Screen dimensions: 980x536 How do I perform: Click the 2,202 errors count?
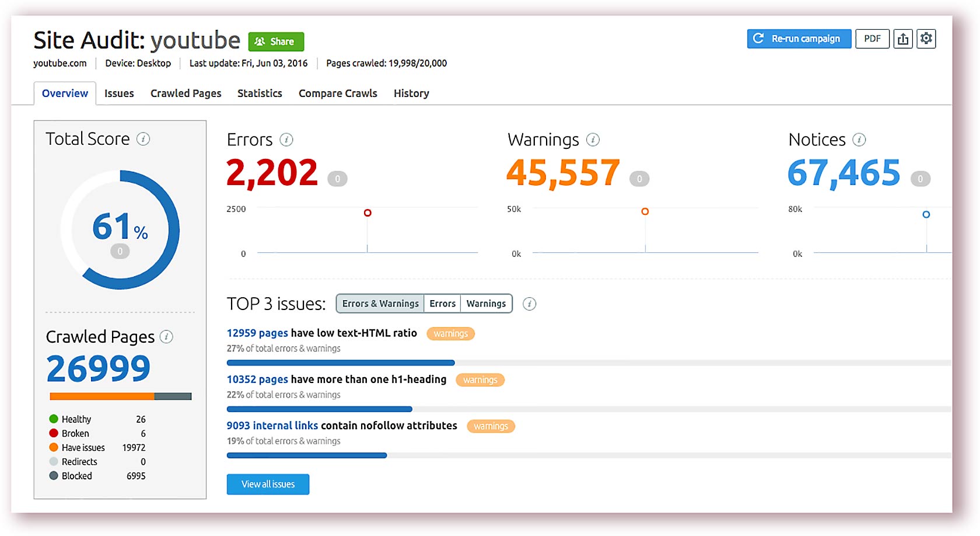coord(272,173)
